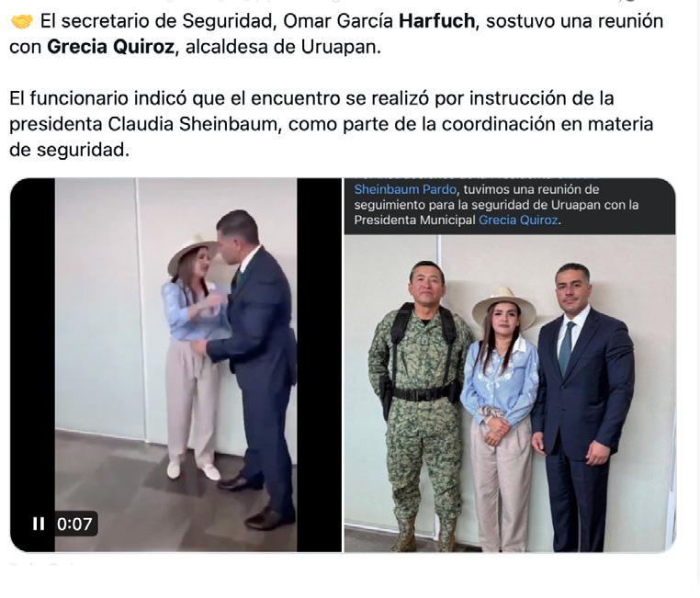Image resolution: width=700 pixels, height=598 pixels.
Task: Click the words 'de seguridad.' ending the post
Action: pos(69,150)
